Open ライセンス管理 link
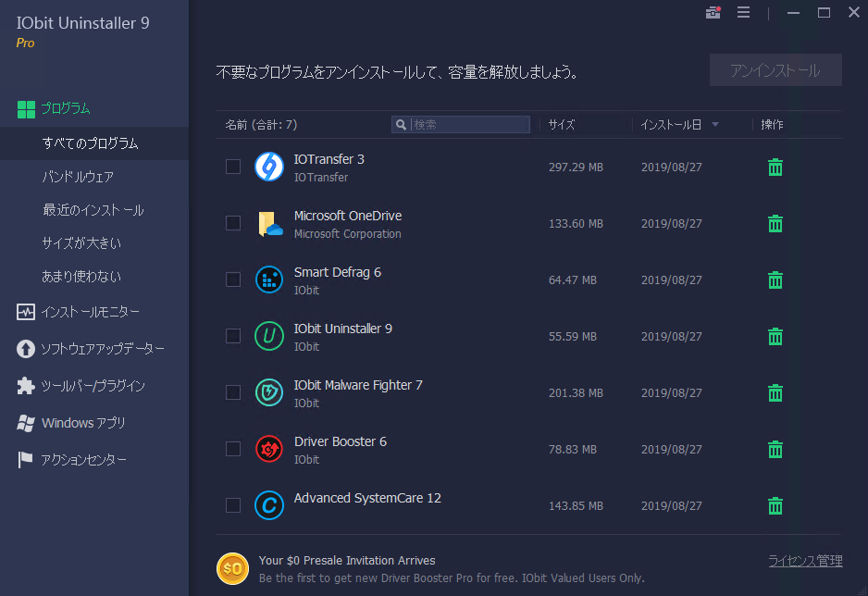The image size is (868, 596). (x=805, y=561)
